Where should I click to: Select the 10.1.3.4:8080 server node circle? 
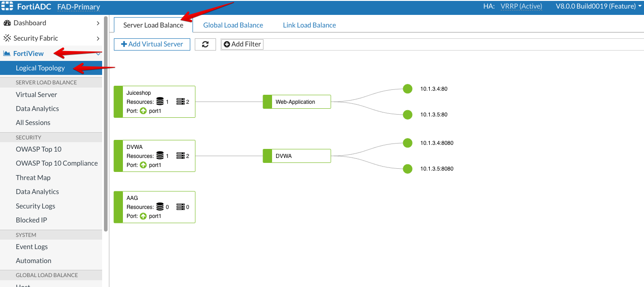click(x=408, y=143)
